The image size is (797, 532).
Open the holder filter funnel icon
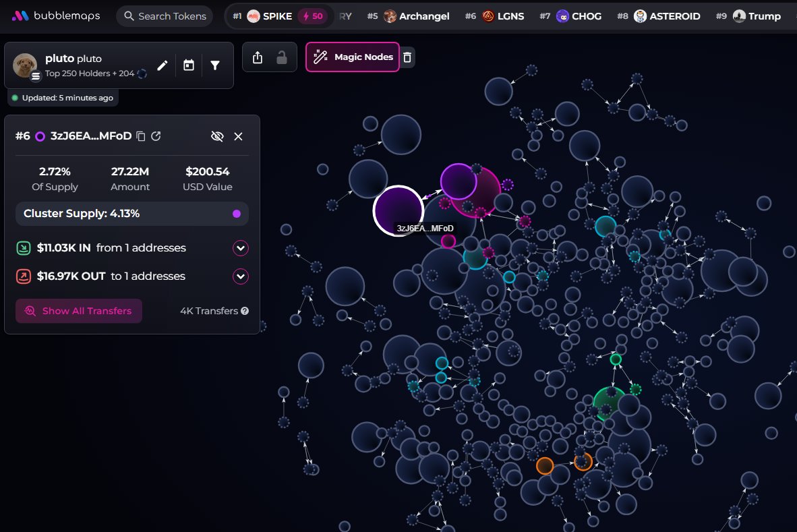pos(215,65)
